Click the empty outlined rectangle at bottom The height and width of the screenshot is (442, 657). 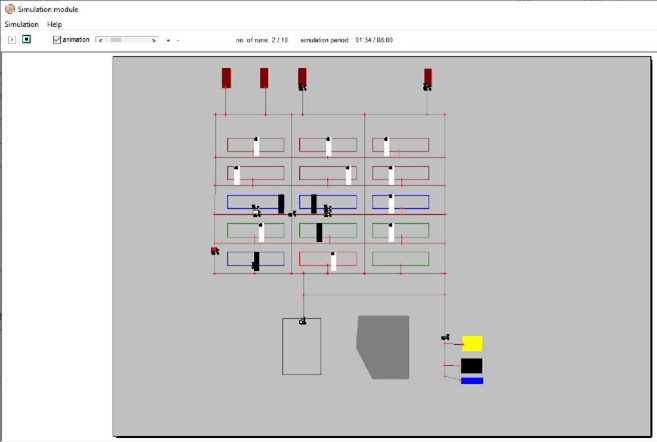[302, 347]
